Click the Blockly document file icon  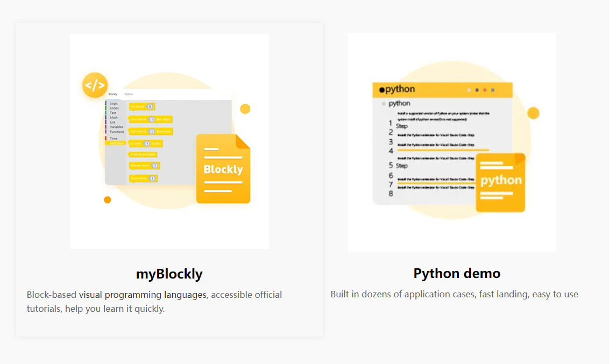[x=223, y=169]
